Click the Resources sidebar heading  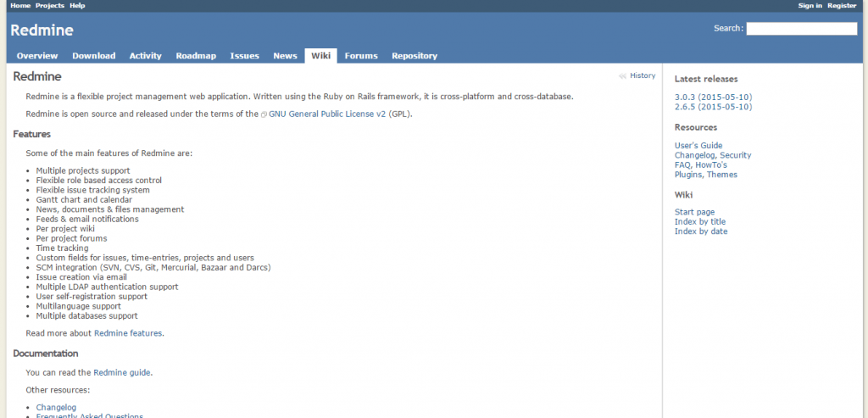click(695, 127)
